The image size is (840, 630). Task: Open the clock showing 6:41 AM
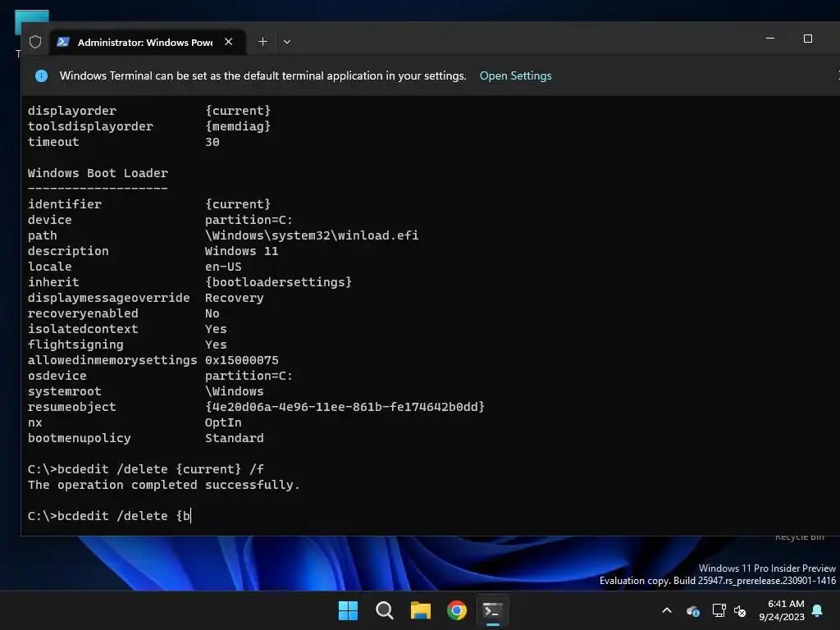pos(782,610)
